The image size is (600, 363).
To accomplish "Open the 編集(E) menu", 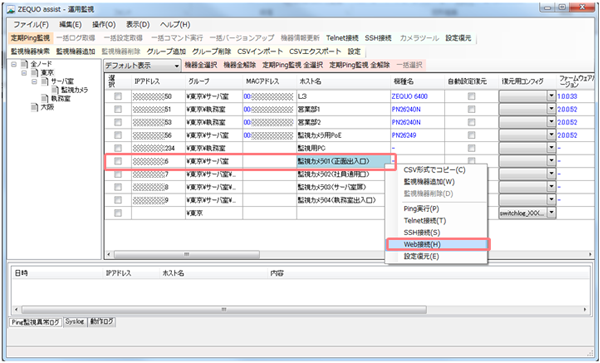I will pos(70,24).
